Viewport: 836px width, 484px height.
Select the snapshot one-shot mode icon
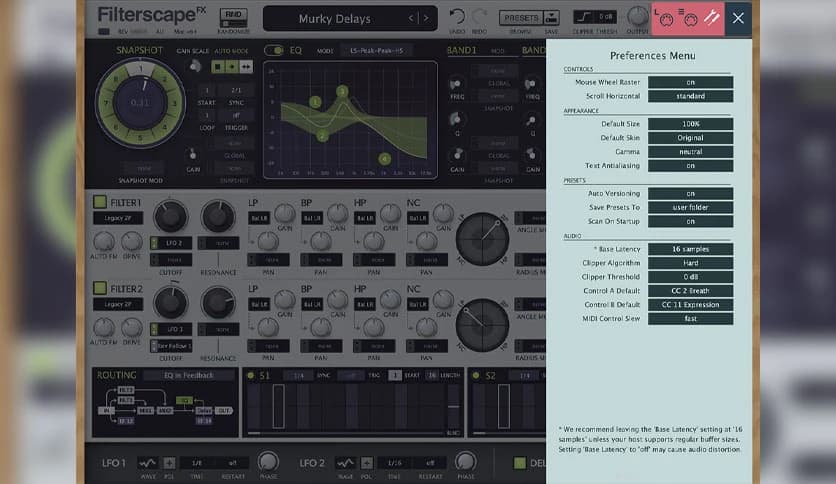[231, 67]
